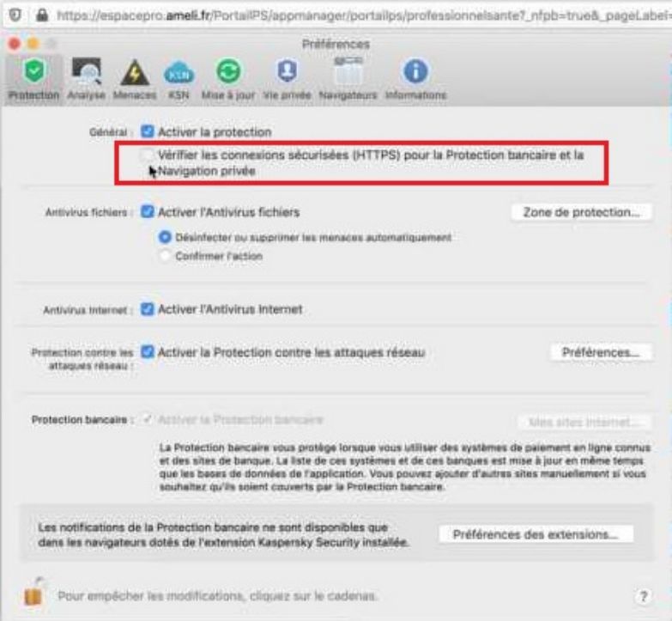This screenshot has height=621, width=672.
Task: Enable Vérifier les connexions sécurisées checkbox
Action: point(148,155)
